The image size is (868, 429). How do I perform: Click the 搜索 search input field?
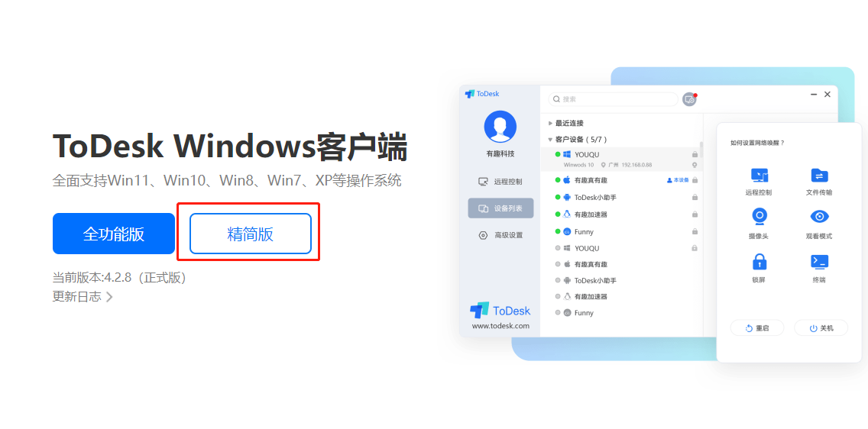613,99
